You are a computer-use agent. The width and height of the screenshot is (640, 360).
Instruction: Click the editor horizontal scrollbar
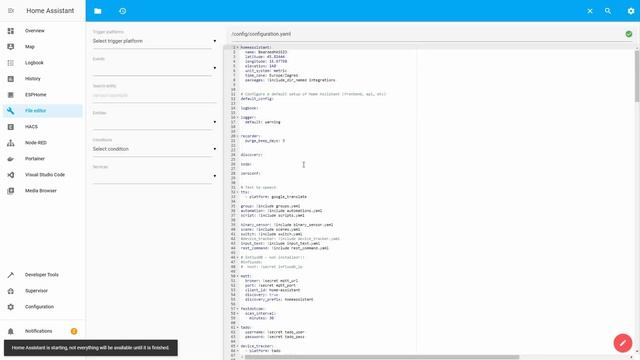click(381, 357)
